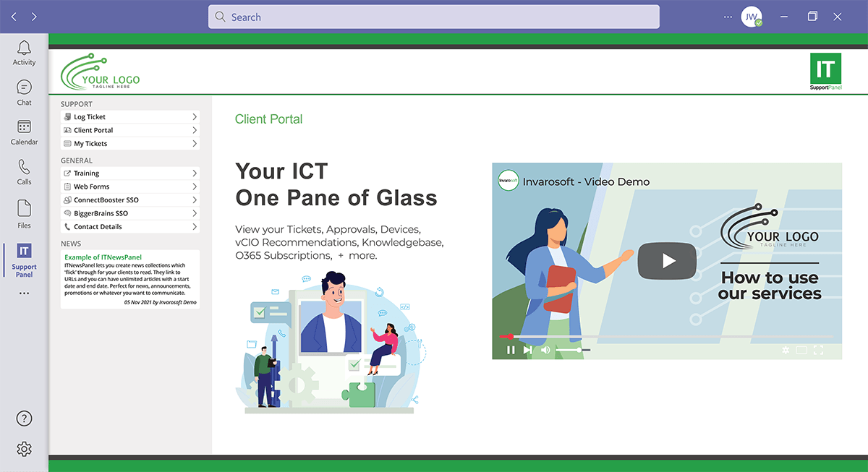Expand the Training chevron arrow

tap(195, 173)
